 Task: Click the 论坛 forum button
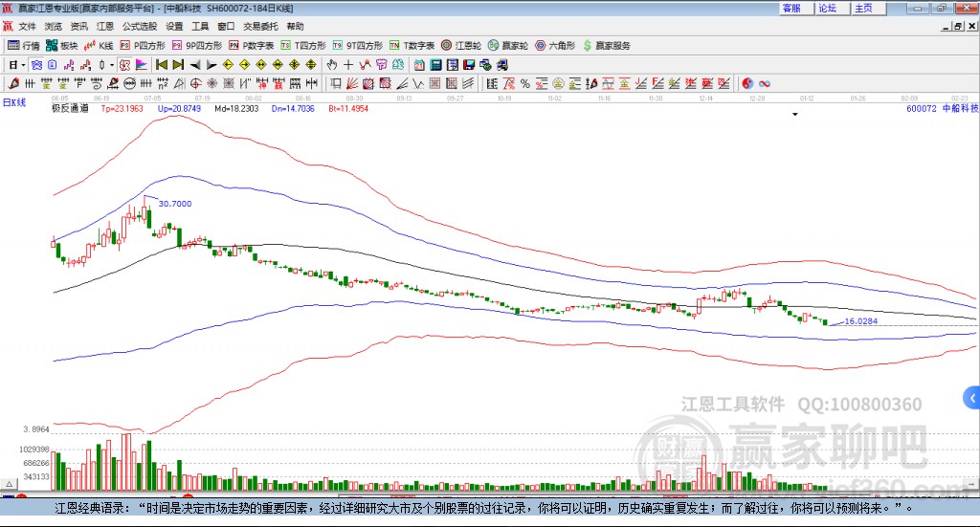833,8
